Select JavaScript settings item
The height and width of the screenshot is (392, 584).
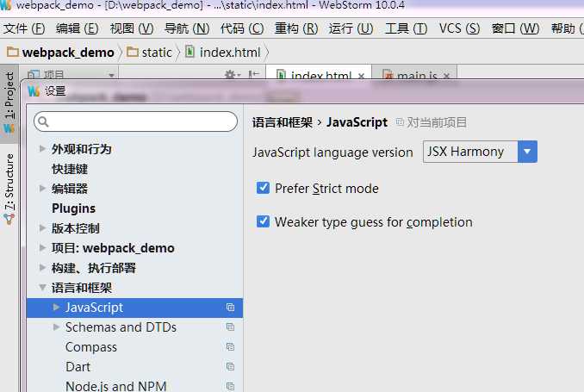[135, 308]
